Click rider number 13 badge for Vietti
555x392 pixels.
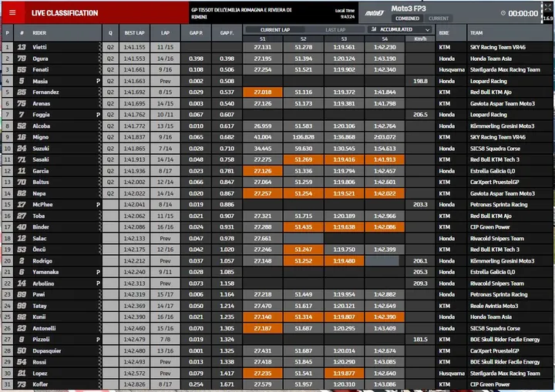coord(22,47)
